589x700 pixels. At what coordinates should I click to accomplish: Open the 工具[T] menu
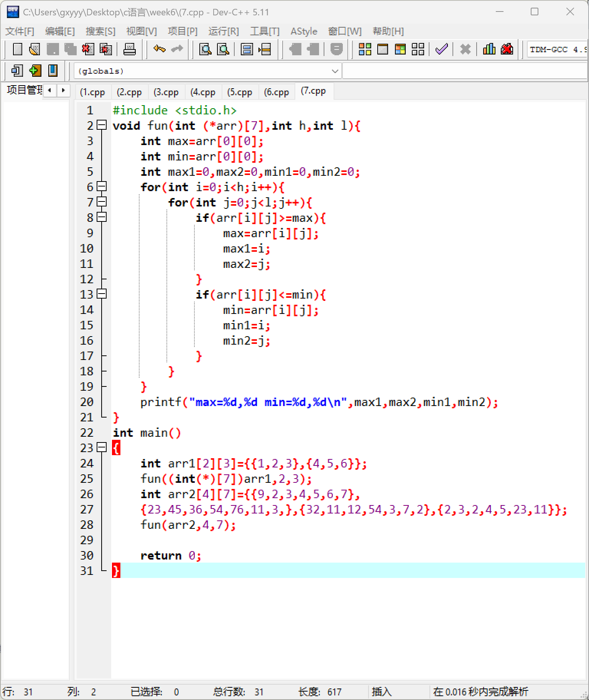[x=265, y=31]
